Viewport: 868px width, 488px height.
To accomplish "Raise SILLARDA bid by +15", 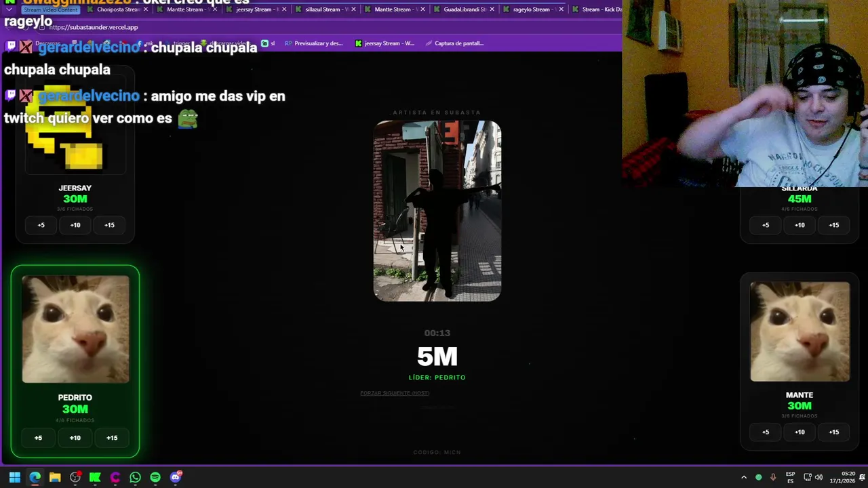I will (x=833, y=225).
